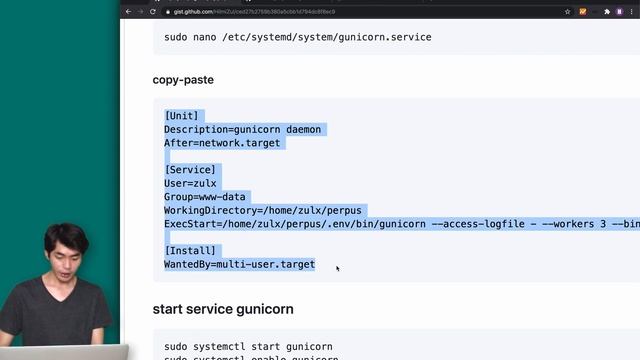Click the gist.github.com address bar
The height and width of the screenshot is (360, 640).
361,12
